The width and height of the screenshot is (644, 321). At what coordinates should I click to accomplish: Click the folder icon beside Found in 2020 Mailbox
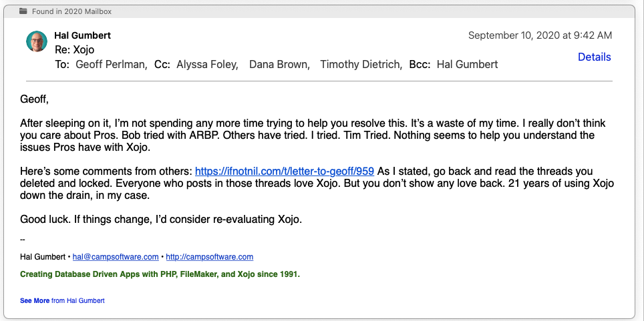pyautogui.click(x=23, y=11)
